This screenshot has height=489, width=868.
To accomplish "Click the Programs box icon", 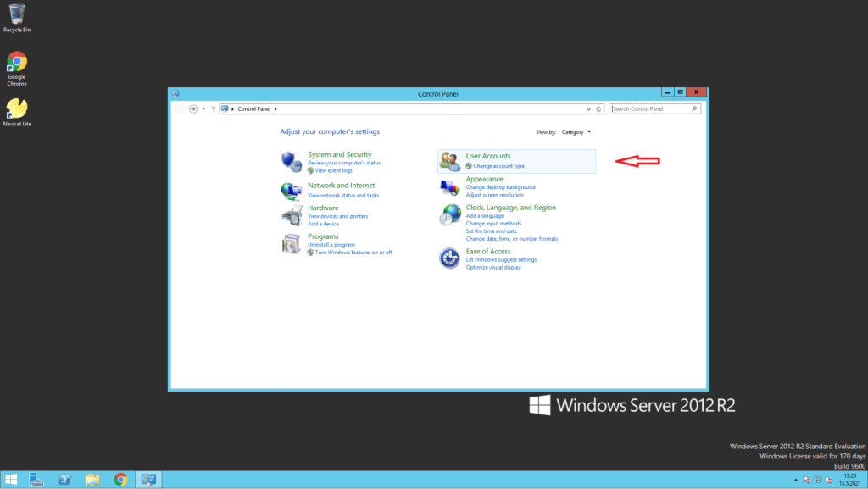I will pos(292,244).
